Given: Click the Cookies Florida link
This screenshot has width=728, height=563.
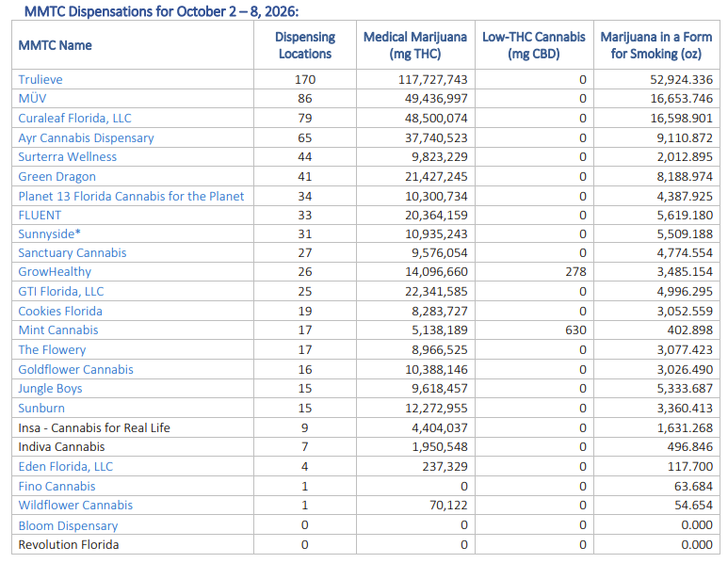Looking at the screenshot, I should 60,311.
